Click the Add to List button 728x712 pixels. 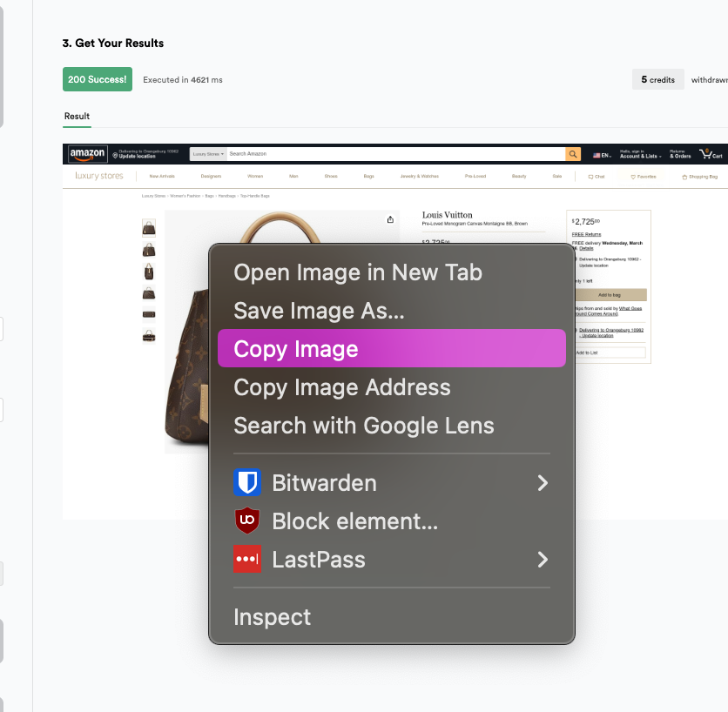pyautogui.click(x=610, y=353)
